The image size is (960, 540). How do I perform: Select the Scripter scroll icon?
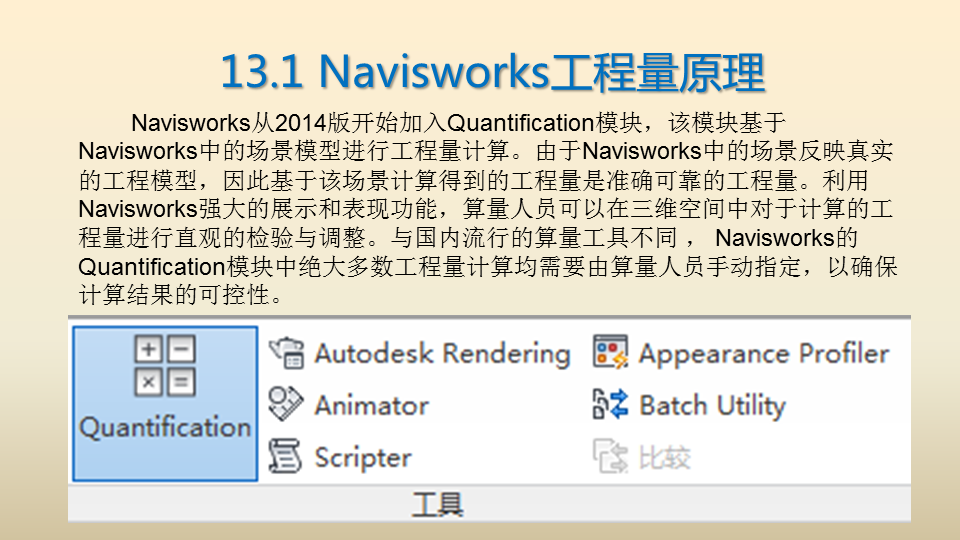click(x=286, y=458)
